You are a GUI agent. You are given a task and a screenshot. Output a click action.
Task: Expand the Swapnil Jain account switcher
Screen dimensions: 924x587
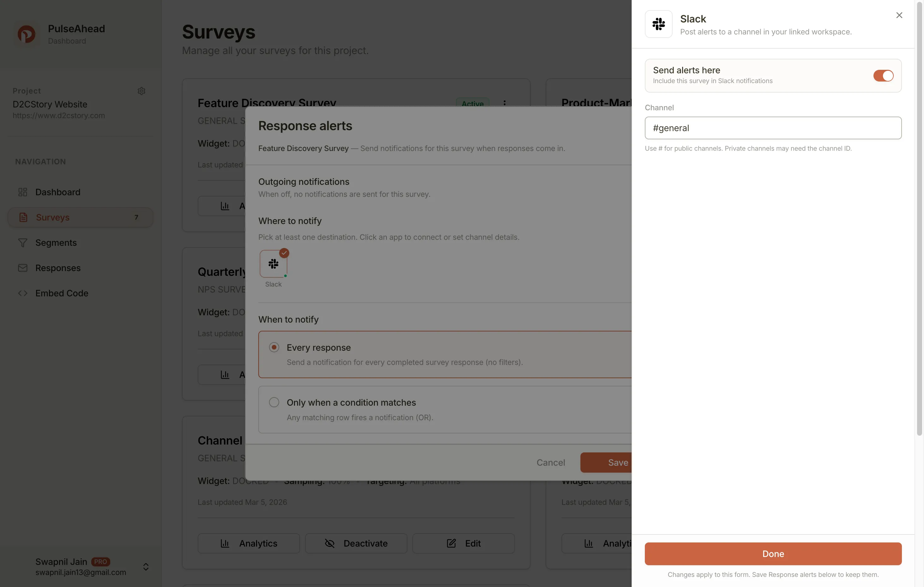click(x=146, y=567)
